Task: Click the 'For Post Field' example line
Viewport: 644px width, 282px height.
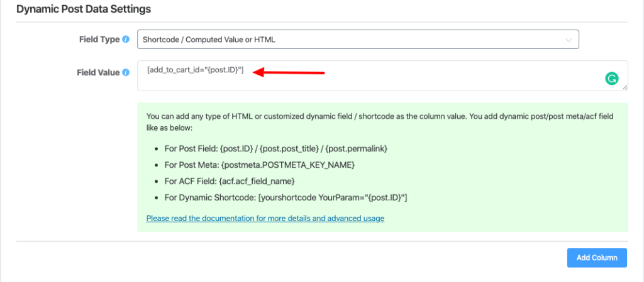Action: tap(275, 148)
